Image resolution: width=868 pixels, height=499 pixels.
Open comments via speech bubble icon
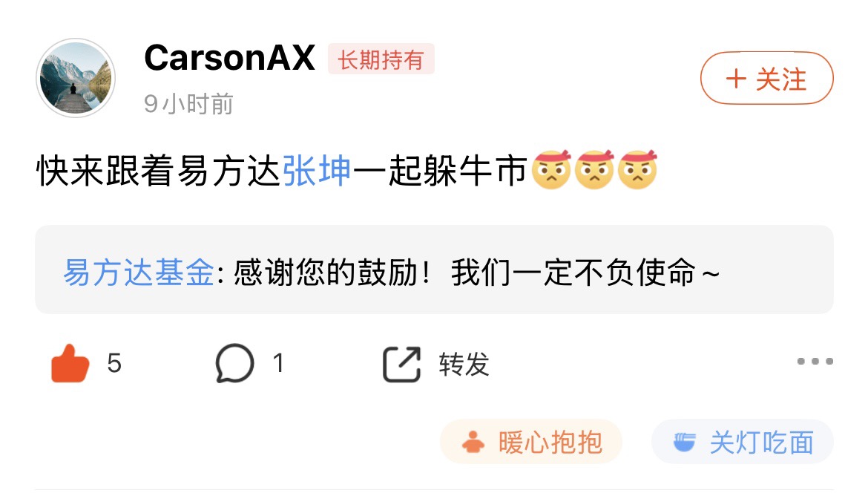click(x=234, y=363)
